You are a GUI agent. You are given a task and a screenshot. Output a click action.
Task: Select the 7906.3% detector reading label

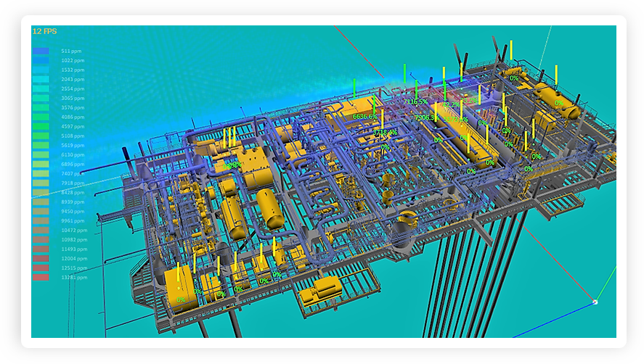tap(425, 117)
